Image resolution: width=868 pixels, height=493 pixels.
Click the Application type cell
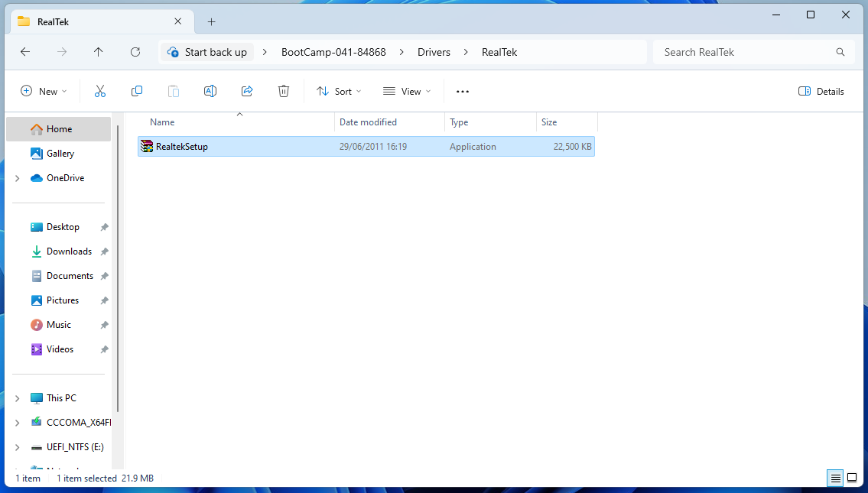[x=473, y=147]
